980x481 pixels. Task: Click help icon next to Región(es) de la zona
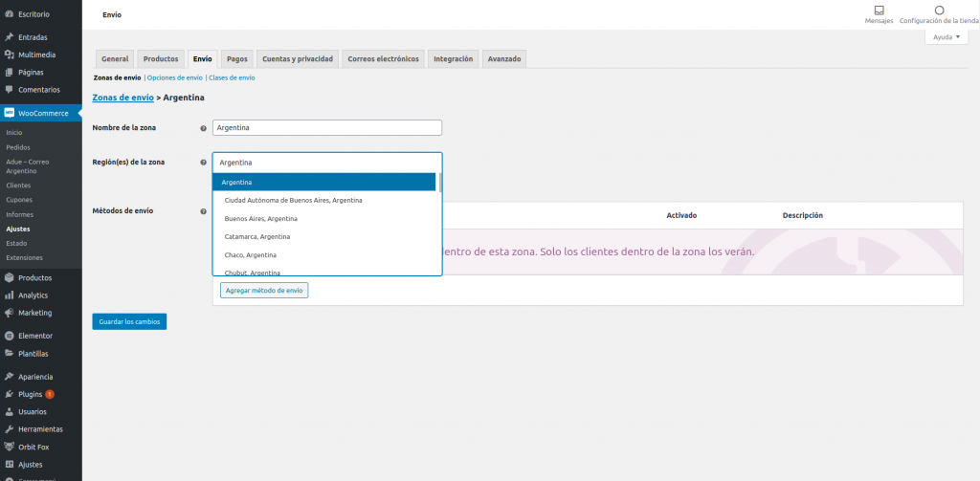(203, 163)
